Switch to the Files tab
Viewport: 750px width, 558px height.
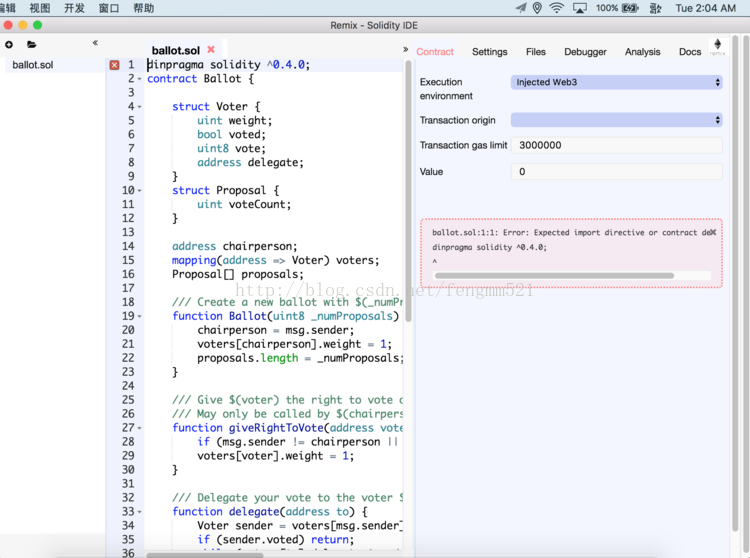click(x=536, y=52)
